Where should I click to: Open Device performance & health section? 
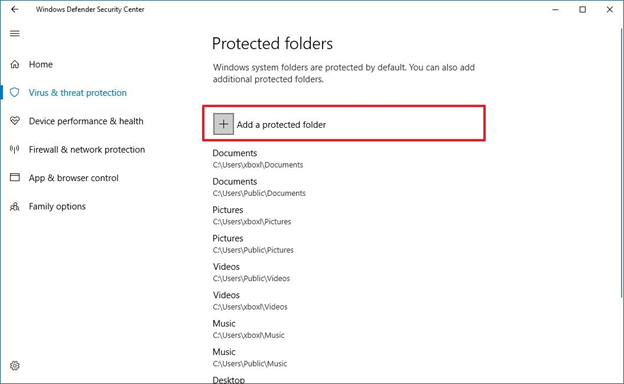point(86,121)
